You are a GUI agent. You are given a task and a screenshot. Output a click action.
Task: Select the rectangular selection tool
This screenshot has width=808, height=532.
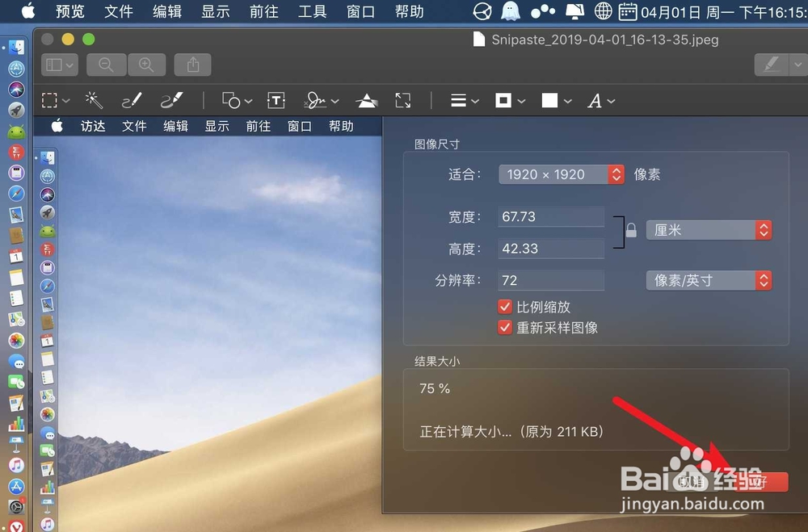(50, 100)
